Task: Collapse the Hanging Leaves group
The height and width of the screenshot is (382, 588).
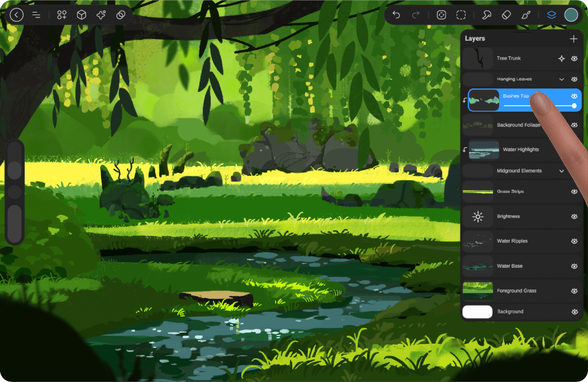Action: coord(562,79)
